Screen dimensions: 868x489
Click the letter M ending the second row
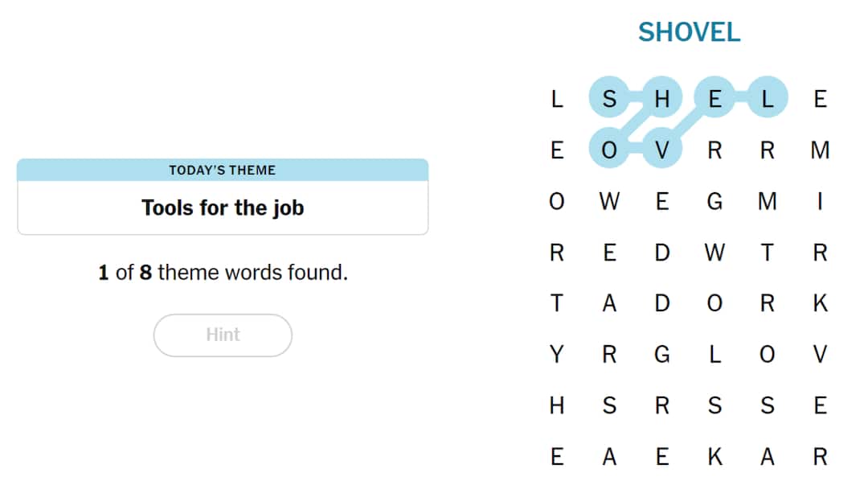click(x=820, y=150)
